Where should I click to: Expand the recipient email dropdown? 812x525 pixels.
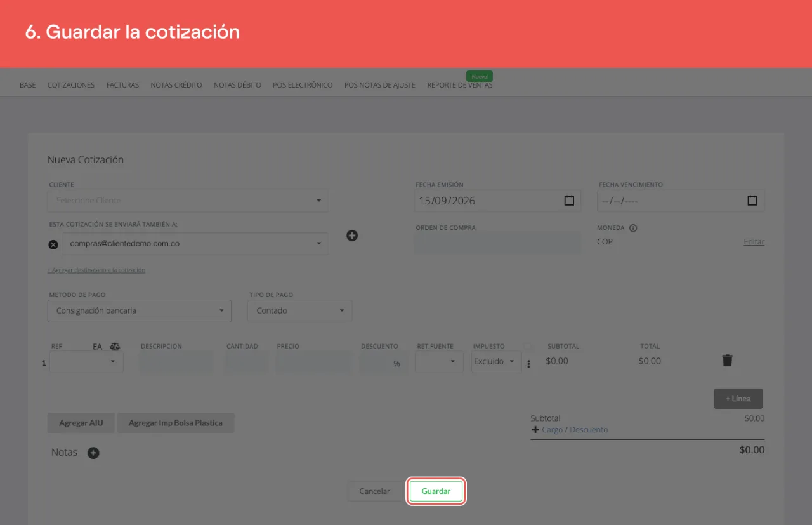[319, 244]
